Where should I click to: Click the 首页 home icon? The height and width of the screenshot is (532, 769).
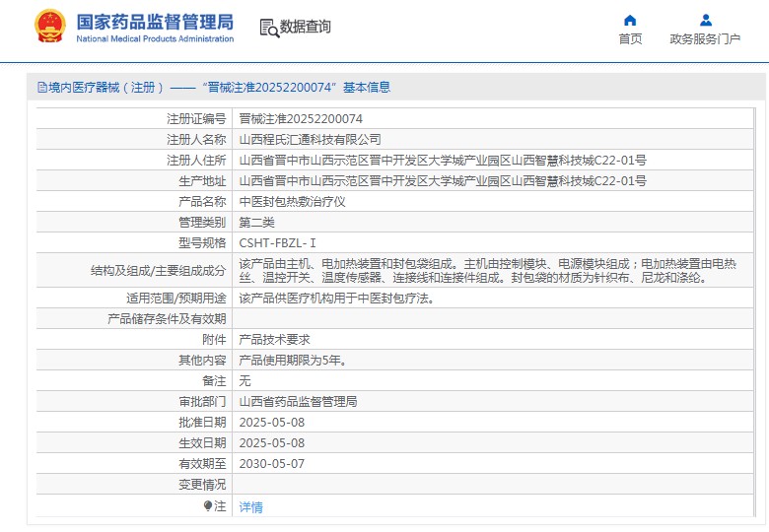point(630,20)
